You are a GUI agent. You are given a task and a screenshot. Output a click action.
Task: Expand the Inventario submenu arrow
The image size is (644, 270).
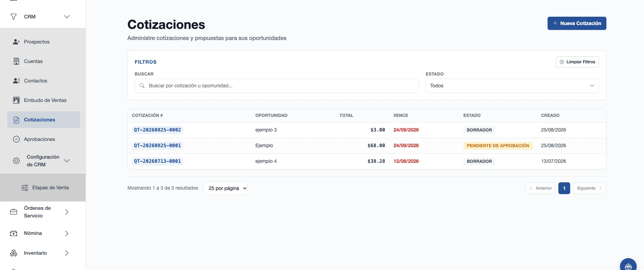pyautogui.click(x=67, y=253)
